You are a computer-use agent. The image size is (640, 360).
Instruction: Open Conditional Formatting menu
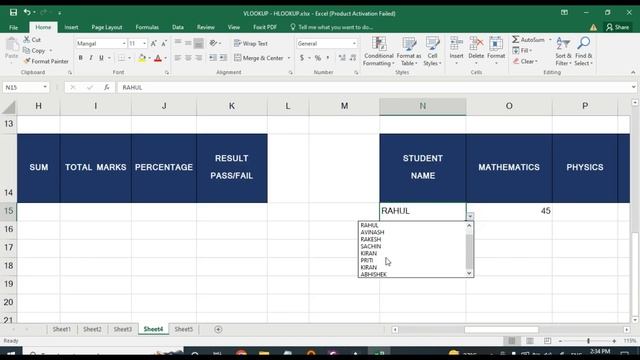(x=379, y=51)
